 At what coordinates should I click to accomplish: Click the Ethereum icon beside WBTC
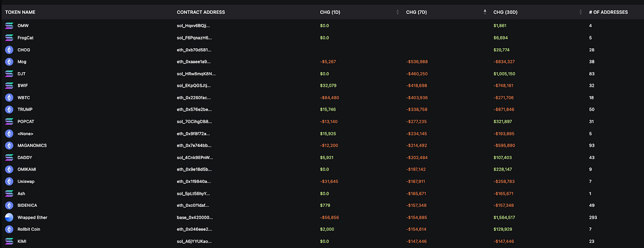[x=9, y=97]
